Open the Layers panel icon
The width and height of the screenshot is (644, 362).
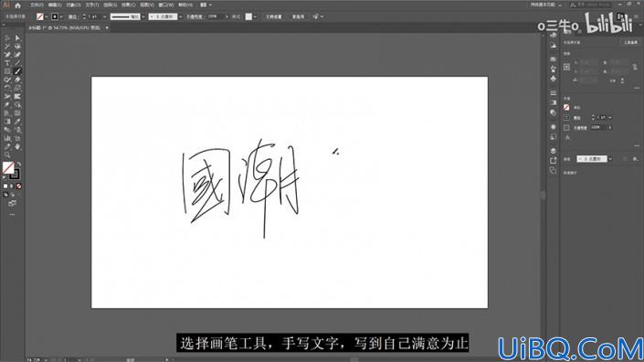[554, 151]
